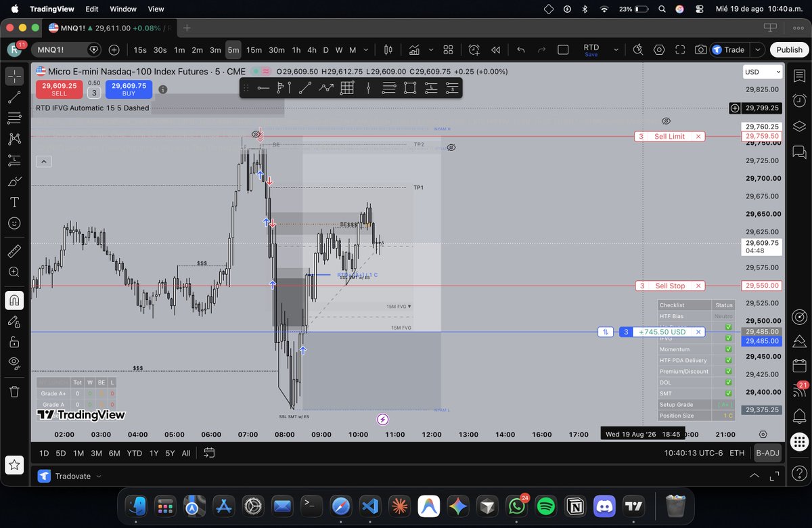The height and width of the screenshot is (528, 812).
Task: Open the indicators menu
Action: (413, 49)
